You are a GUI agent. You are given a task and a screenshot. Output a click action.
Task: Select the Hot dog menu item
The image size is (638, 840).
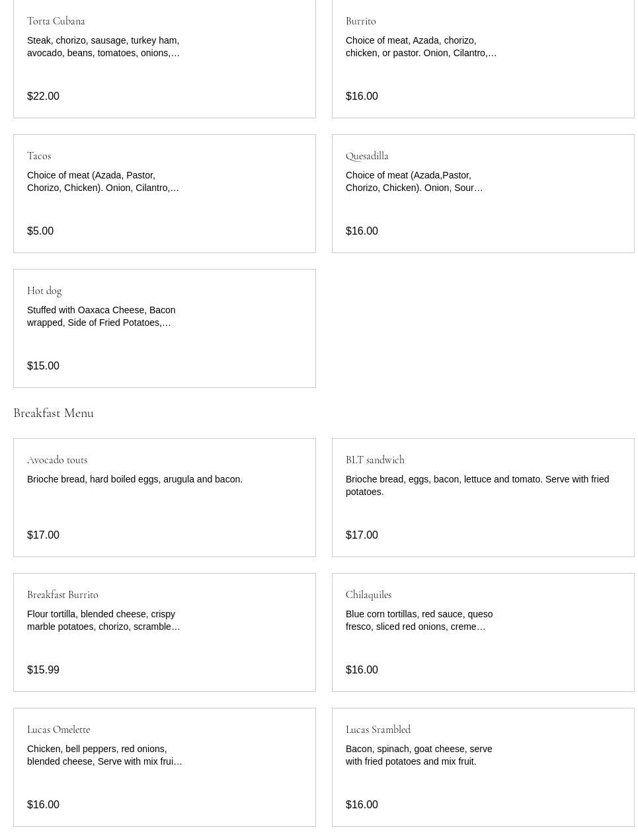44,291
